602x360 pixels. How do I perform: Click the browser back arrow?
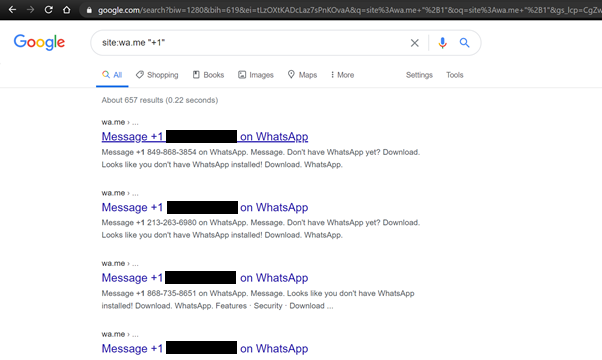12,10
